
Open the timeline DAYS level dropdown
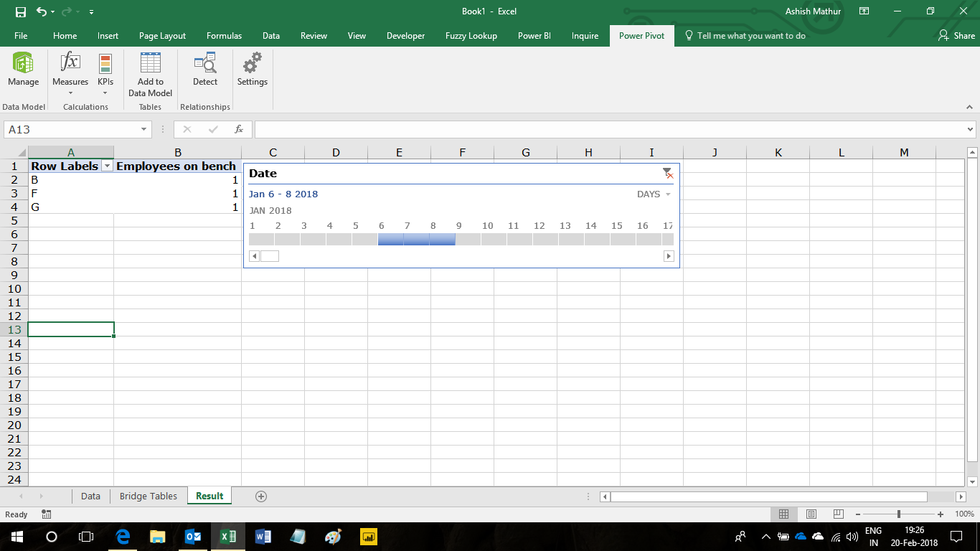click(x=654, y=194)
